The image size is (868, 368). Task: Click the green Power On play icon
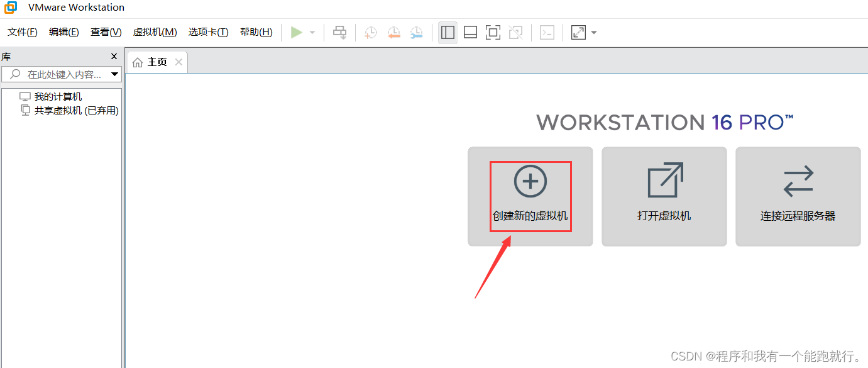coord(297,32)
